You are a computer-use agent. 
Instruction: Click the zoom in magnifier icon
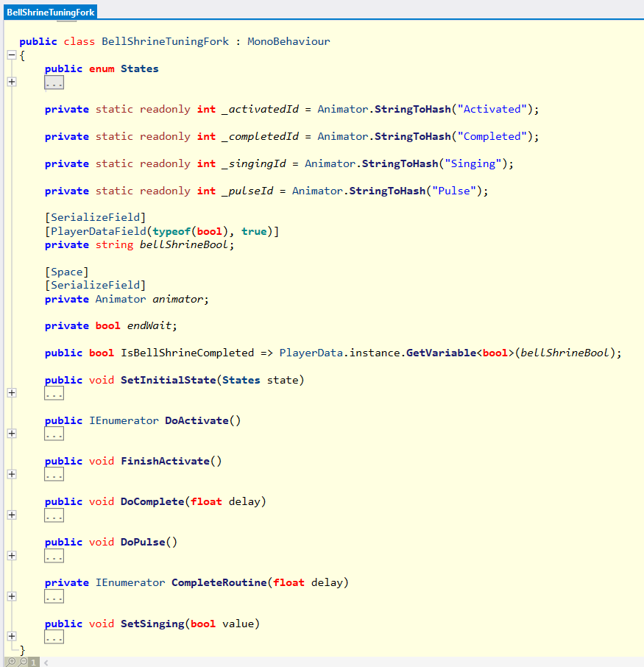pyautogui.click(x=10, y=662)
